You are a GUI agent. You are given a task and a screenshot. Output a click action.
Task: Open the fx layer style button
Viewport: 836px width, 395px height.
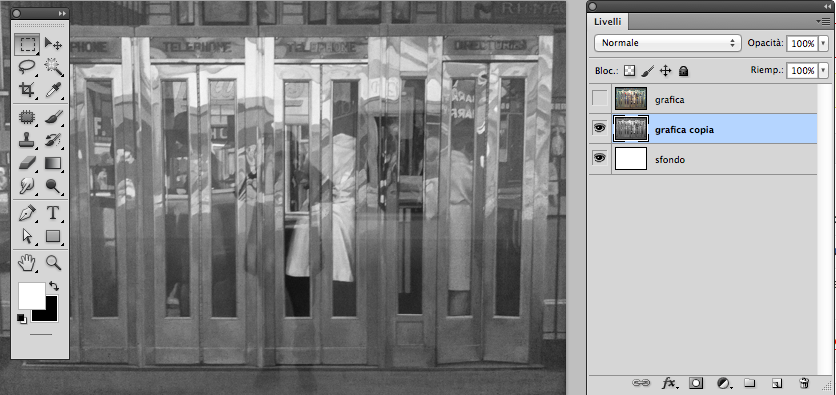(x=669, y=383)
